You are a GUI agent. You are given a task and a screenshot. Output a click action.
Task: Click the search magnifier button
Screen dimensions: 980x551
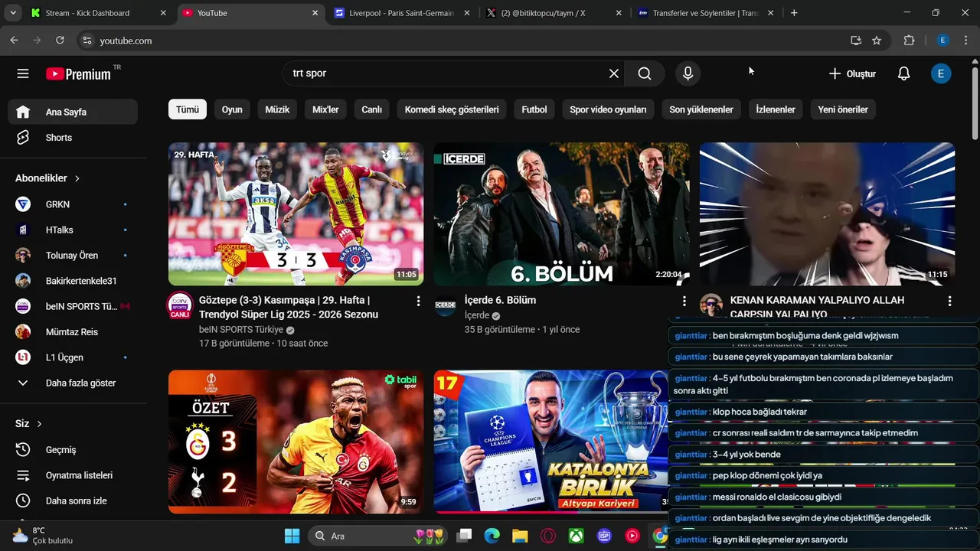645,73
